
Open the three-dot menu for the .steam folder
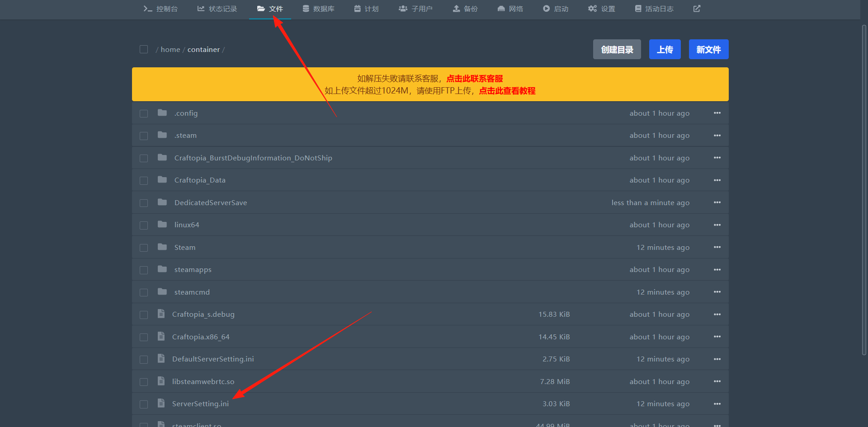pyautogui.click(x=717, y=136)
